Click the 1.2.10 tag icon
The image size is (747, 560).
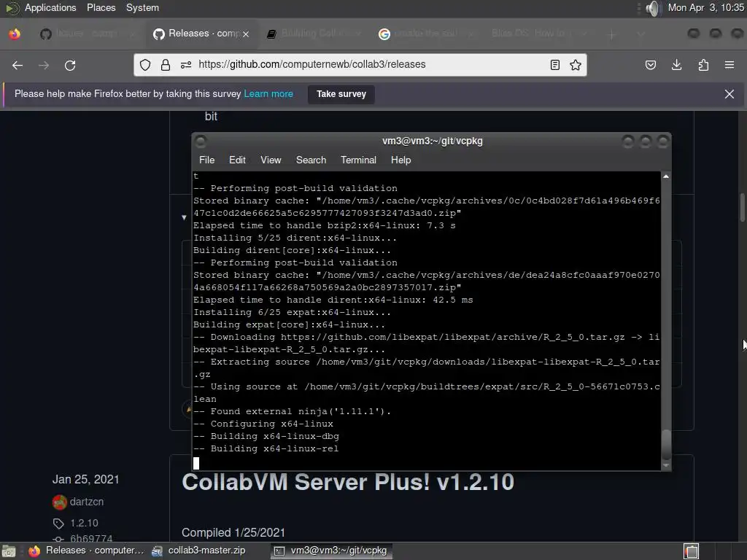click(x=58, y=524)
